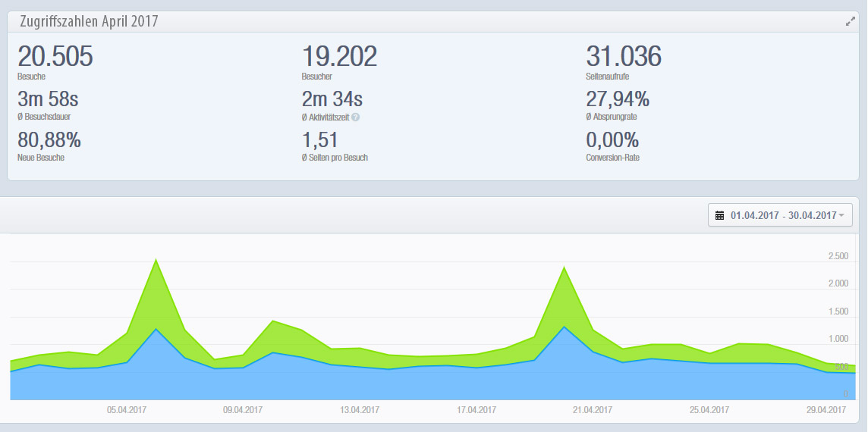
Task: Click the calendar icon in date picker
Action: pos(720,215)
